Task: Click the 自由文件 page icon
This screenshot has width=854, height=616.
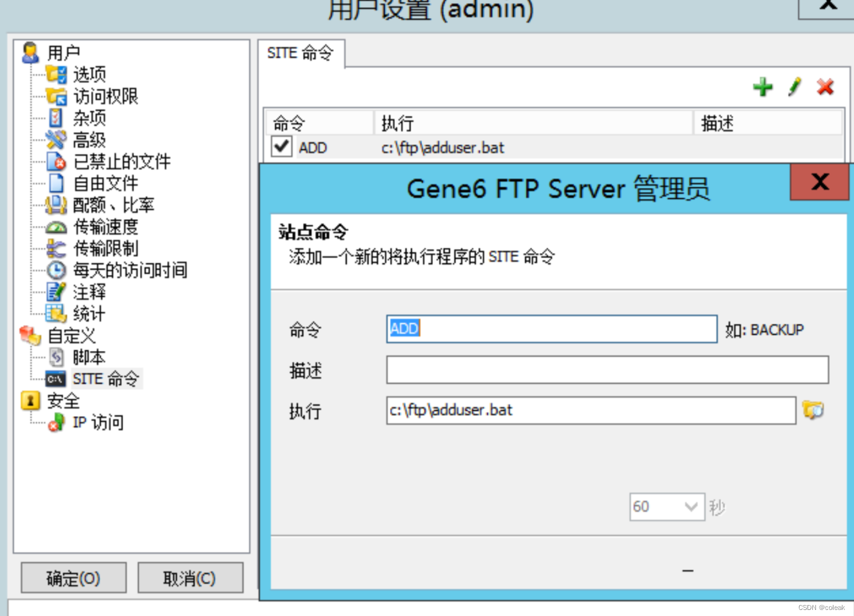Action: click(x=56, y=183)
